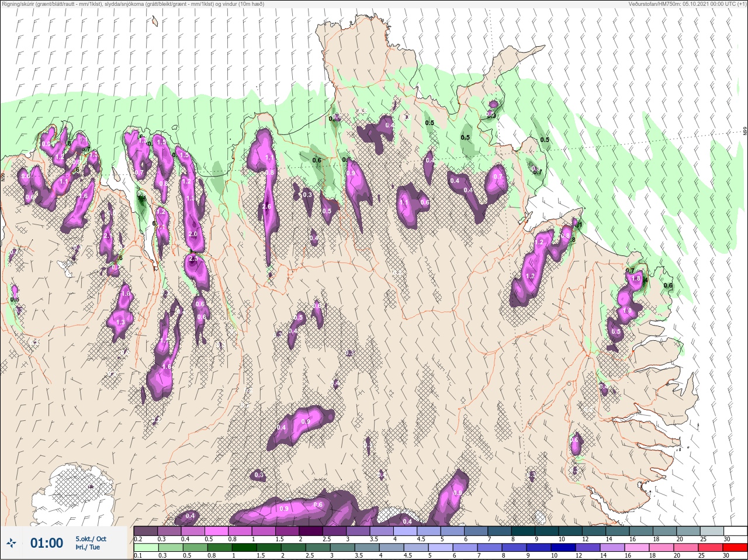
Task: Click the 2.5 precipitation value on map
Action: click(x=193, y=258)
